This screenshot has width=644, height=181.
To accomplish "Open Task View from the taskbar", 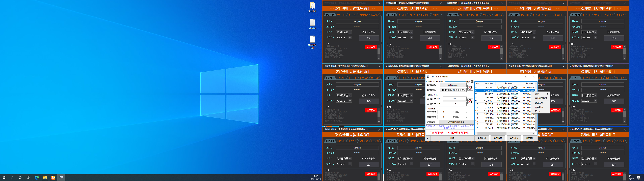I will click(x=28, y=177).
